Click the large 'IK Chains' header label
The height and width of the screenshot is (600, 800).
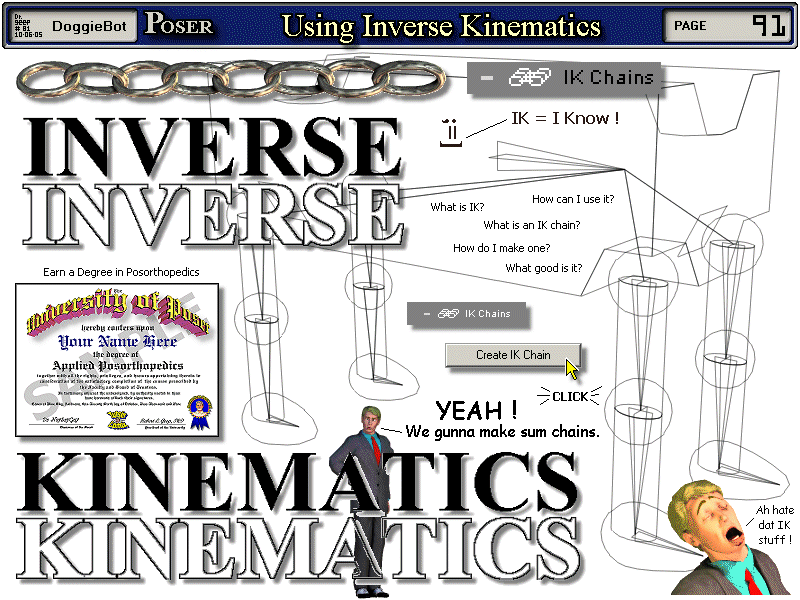[x=609, y=78]
